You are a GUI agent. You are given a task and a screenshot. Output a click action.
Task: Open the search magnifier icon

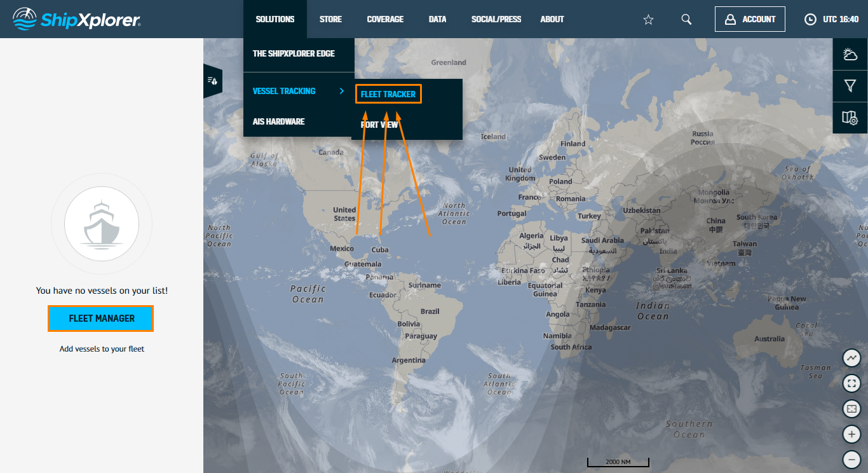tap(686, 19)
